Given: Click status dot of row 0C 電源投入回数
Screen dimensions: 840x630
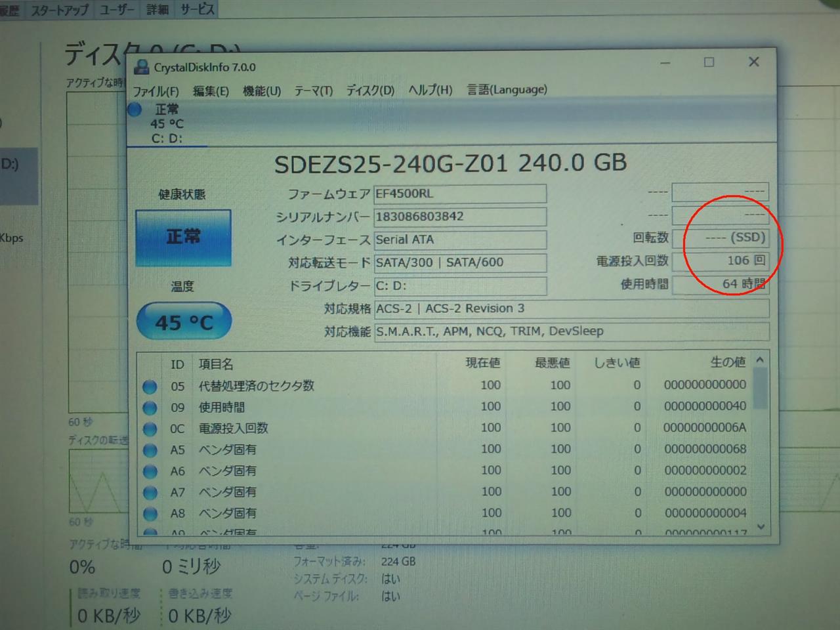Looking at the screenshot, I should pyautogui.click(x=150, y=429).
